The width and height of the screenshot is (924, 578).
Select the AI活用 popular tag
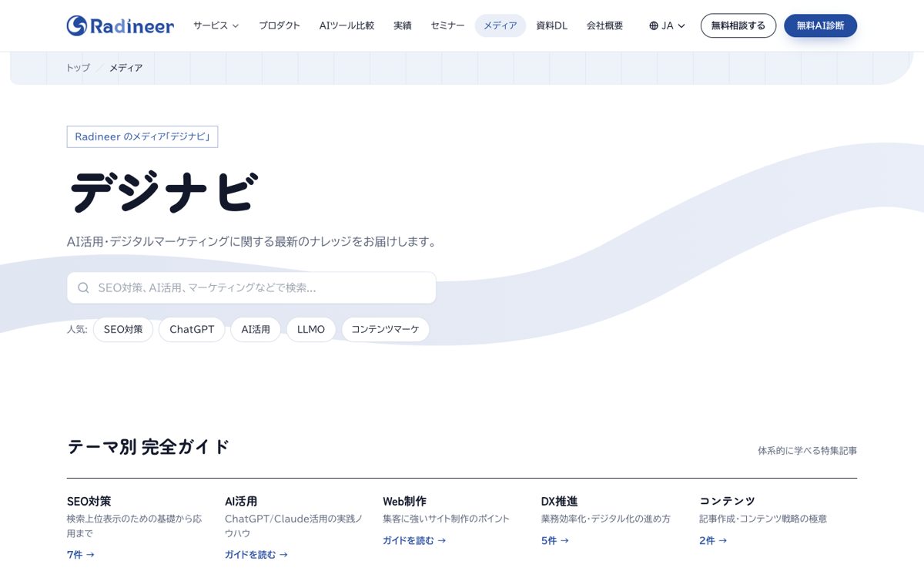(256, 329)
